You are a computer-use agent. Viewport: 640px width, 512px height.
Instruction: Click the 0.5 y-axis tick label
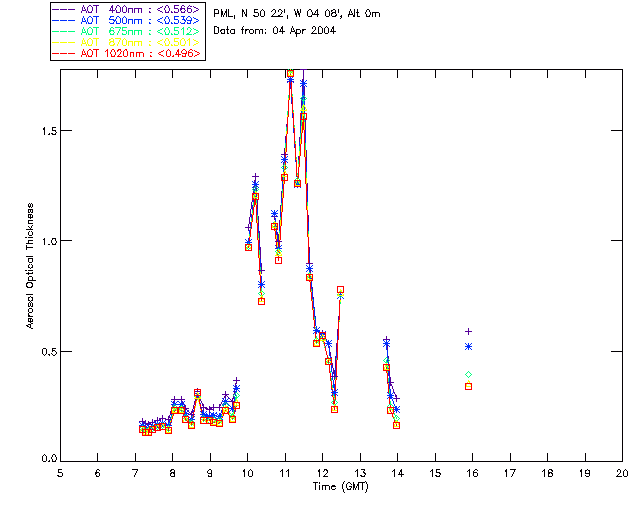click(x=49, y=352)
